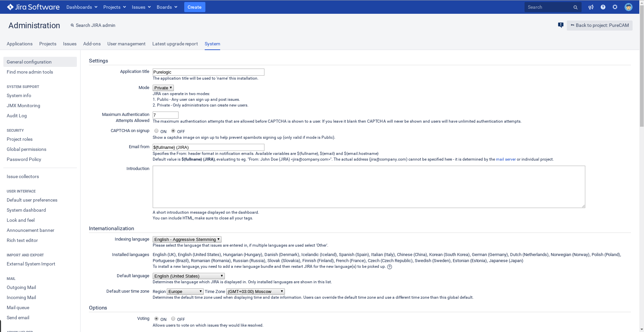Click the feedback speech bubble icon
The image size is (644, 332).
pyautogui.click(x=560, y=25)
